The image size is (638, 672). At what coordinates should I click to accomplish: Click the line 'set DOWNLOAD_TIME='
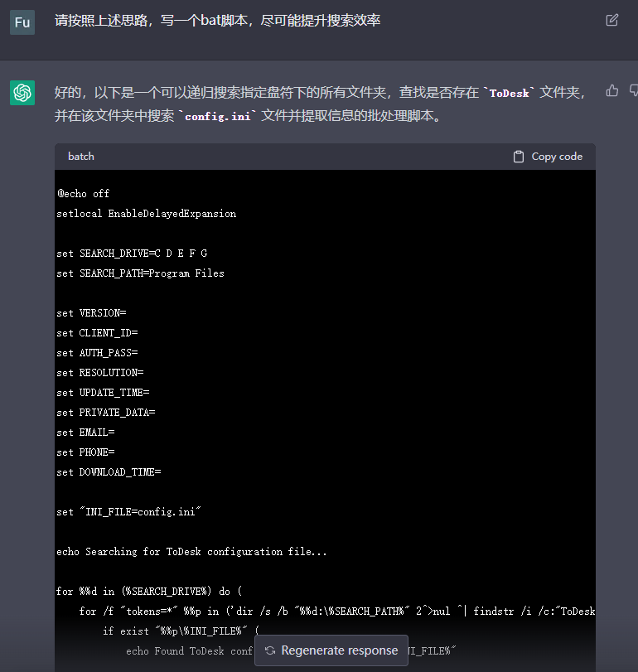click(x=109, y=472)
